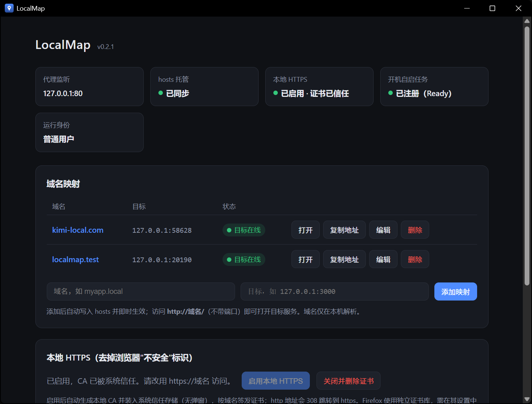Click the LocalMap pin icon in title bar
Screen dimensions: 532x404
pyautogui.click(x=9, y=8)
